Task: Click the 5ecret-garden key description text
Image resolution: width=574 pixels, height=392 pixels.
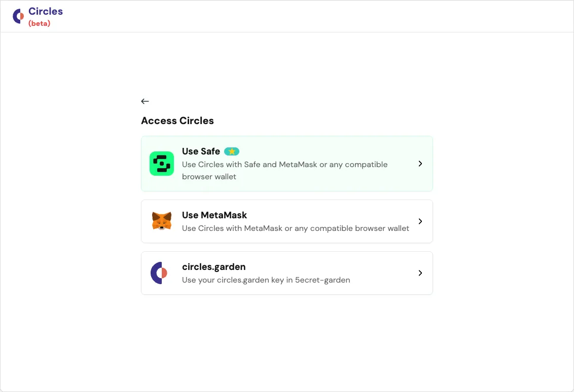Action: [x=266, y=280]
